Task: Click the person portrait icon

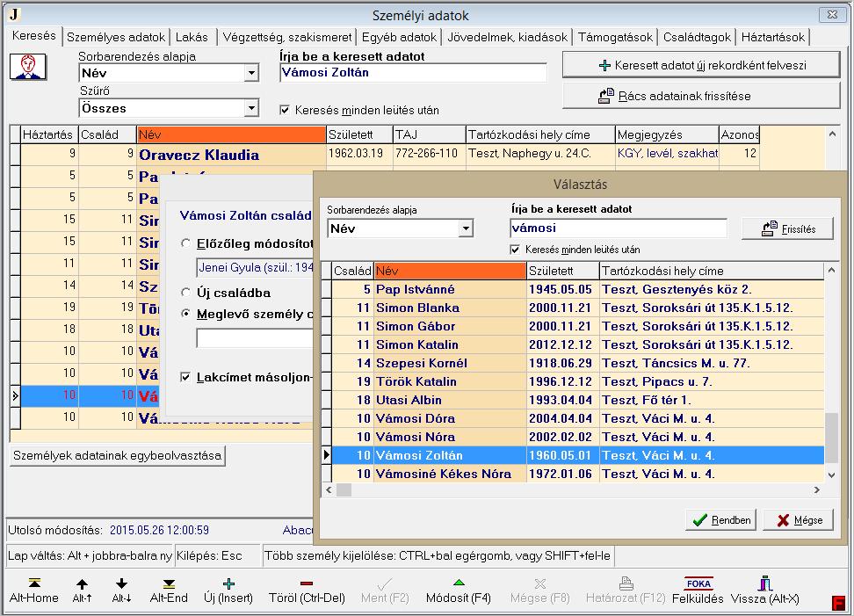Action: click(28, 67)
